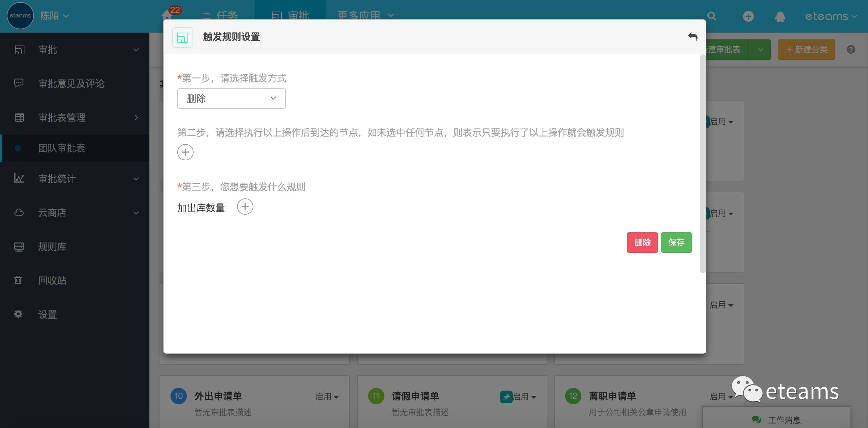Open the 规则库 sidebar item
The width and height of the screenshot is (868, 428).
52,247
